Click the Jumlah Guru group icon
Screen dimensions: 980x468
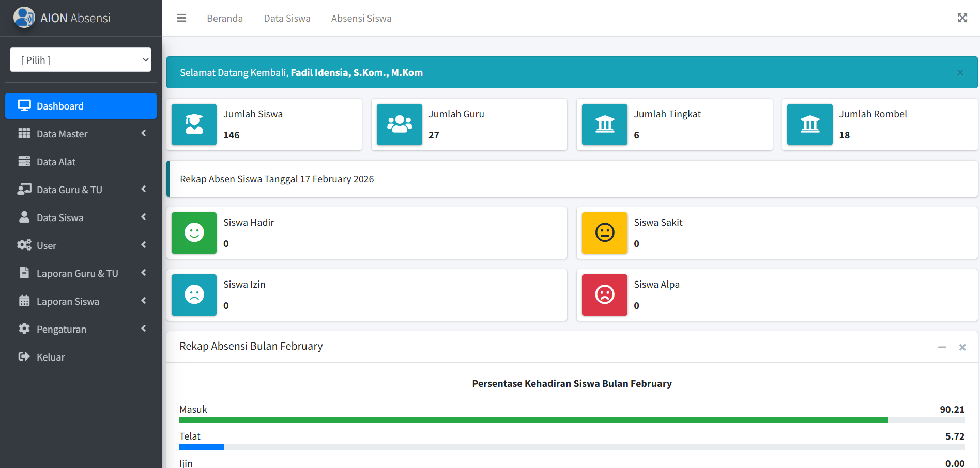click(x=399, y=124)
